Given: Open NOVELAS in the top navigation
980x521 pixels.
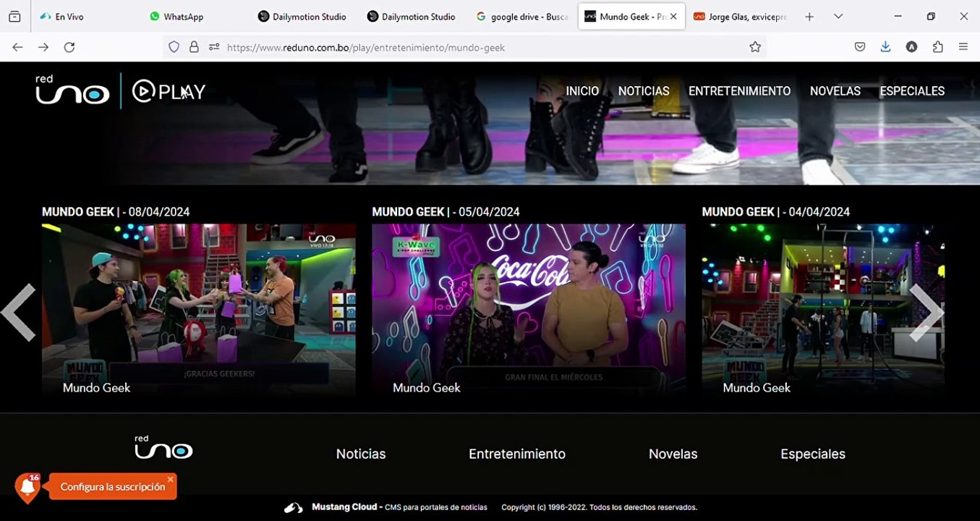Looking at the screenshot, I should tap(835, 91).
